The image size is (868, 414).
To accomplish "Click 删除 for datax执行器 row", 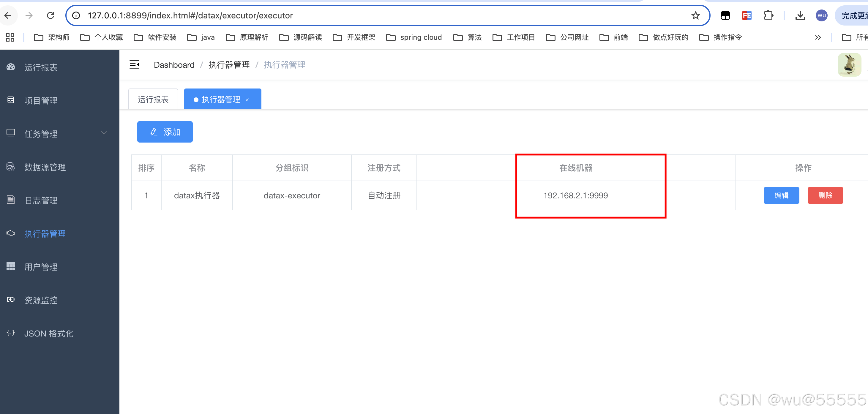I will 825,195.
